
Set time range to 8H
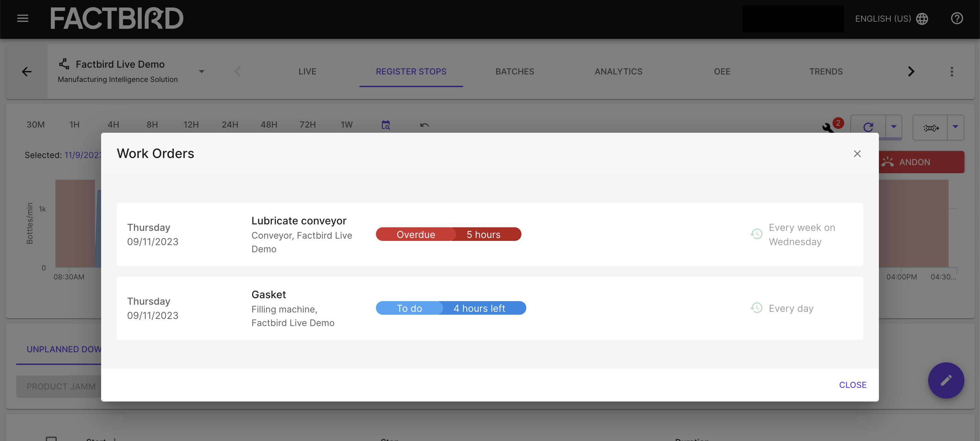(152, 125)
